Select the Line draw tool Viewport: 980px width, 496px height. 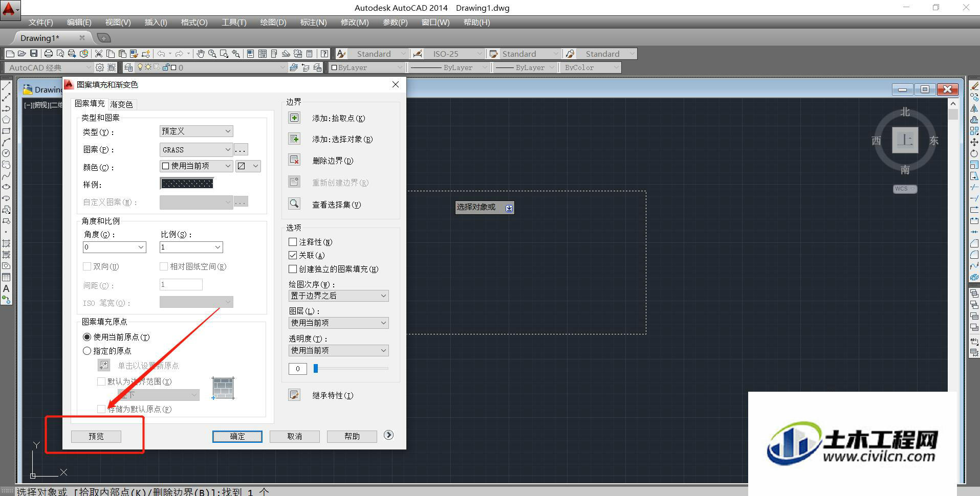click(6, 86)
